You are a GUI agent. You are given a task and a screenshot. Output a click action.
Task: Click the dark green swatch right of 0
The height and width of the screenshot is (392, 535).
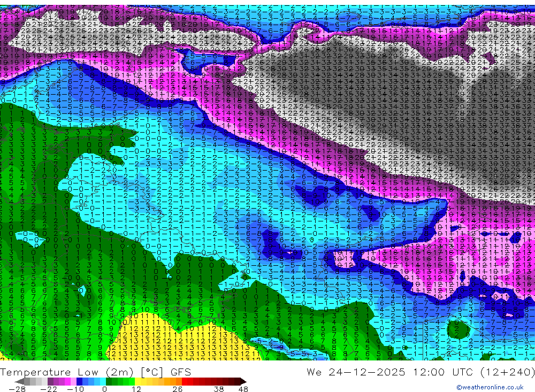[x=109, y=381]
